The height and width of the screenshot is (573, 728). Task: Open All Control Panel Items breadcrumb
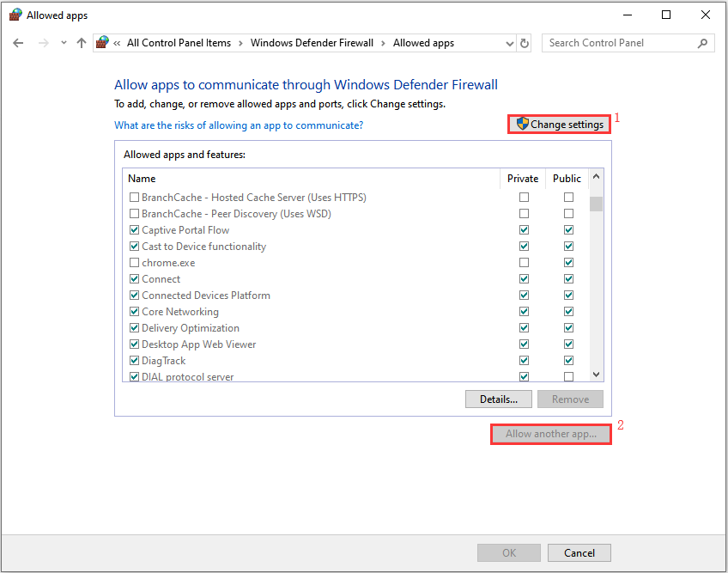[179, 43]
